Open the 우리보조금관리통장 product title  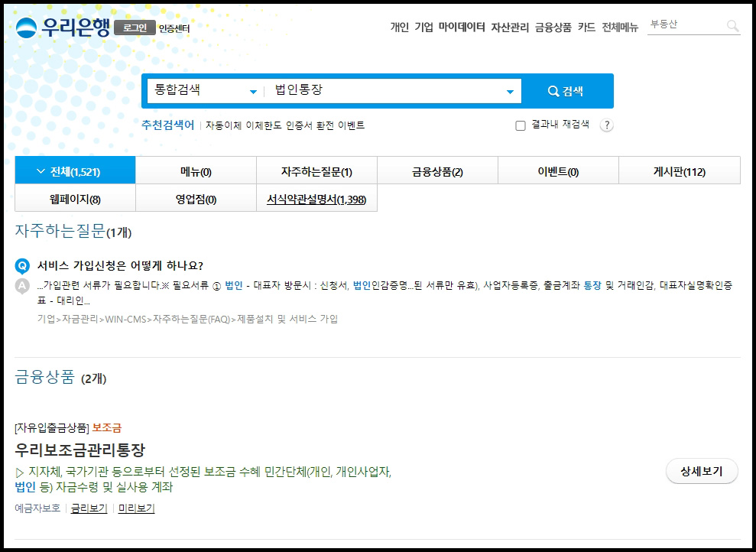pyautogui.click(x=79, y=450)
